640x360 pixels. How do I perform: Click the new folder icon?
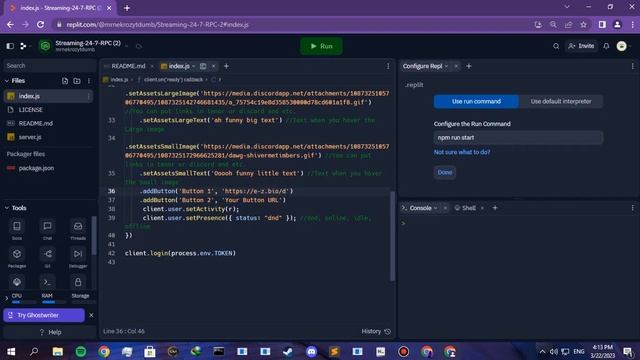click(77, 81)
